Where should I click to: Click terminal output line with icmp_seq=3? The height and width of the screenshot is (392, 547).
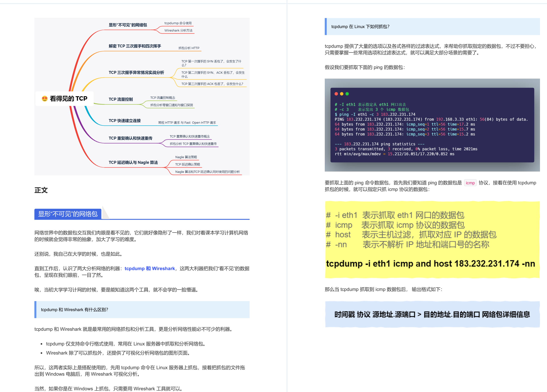405,134
